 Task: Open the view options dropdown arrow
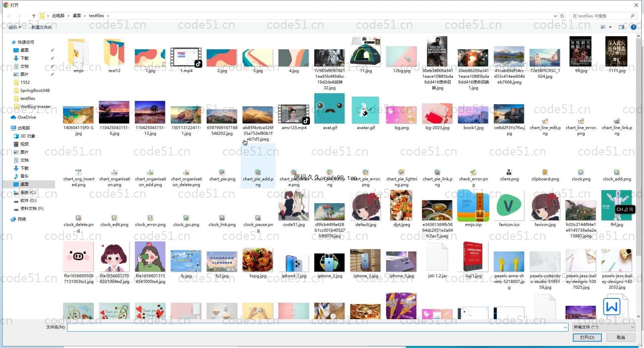tap(610, 27)
